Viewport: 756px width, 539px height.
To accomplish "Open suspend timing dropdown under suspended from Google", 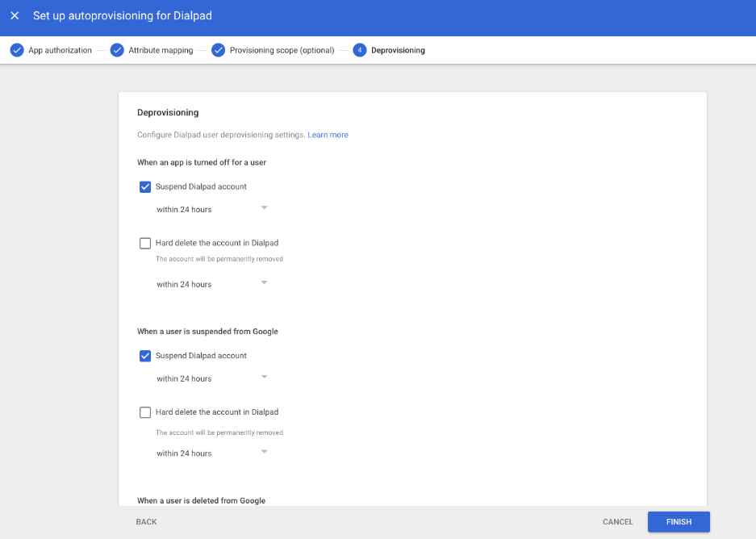I will [212, 378].
